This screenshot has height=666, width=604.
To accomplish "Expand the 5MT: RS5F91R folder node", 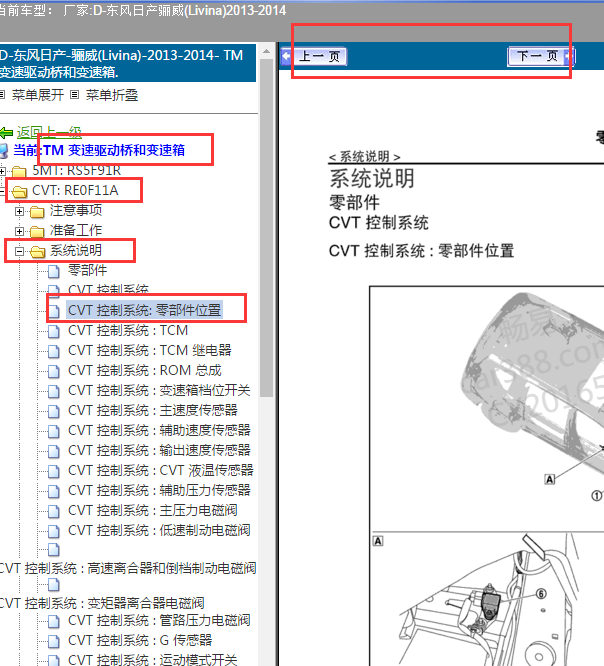I will click(3, 171).
